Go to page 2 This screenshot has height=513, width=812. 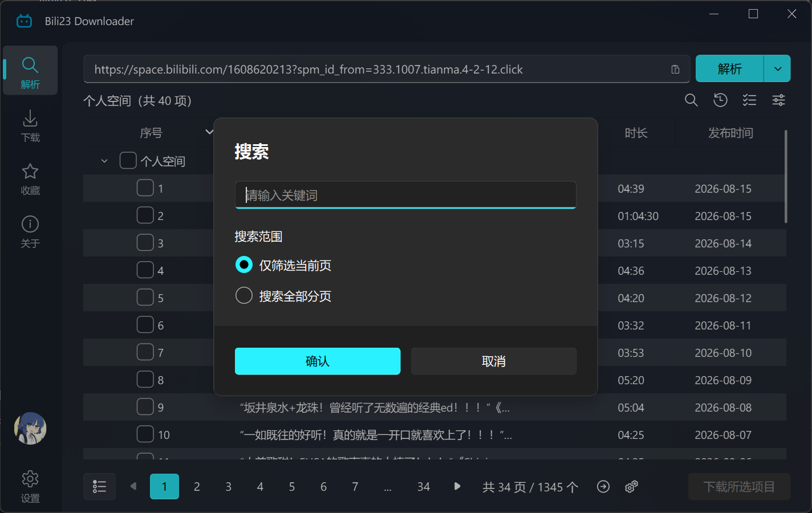click(x=197, y=487)
